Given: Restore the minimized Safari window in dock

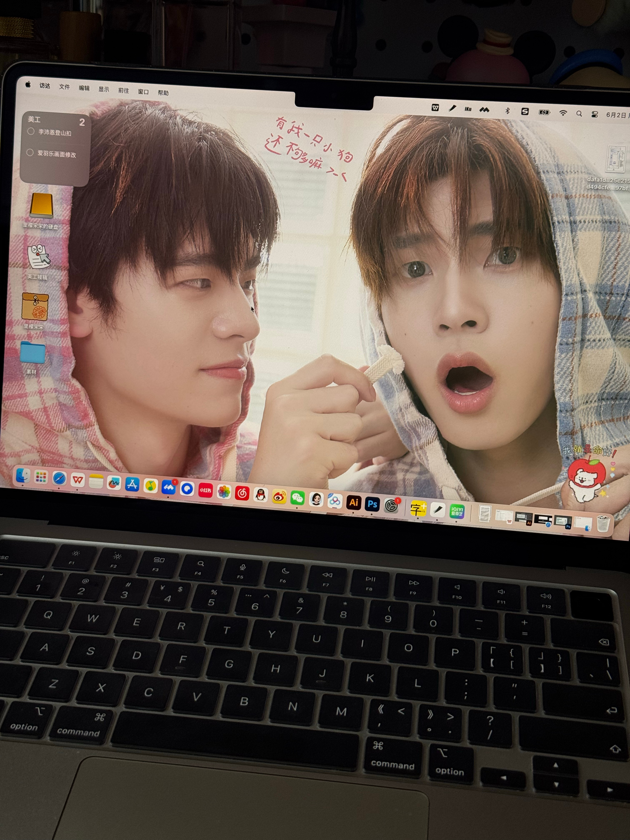Looking at the screenshot, I should point(543,520).
